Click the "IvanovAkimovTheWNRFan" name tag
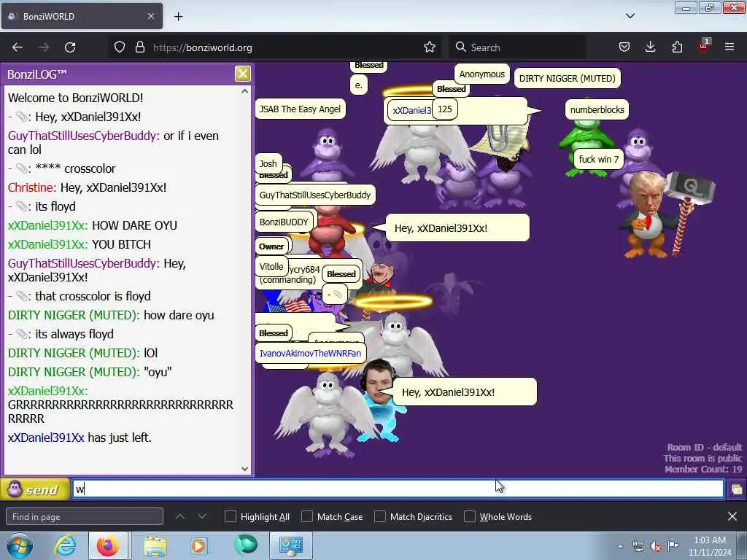 310,354
